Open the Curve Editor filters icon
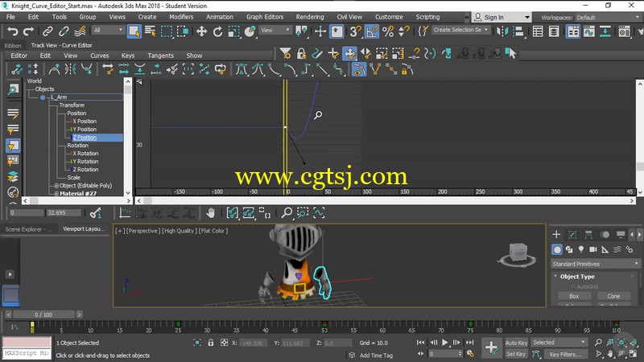Viewport: 644px width, 362px height. coord(286,53)
